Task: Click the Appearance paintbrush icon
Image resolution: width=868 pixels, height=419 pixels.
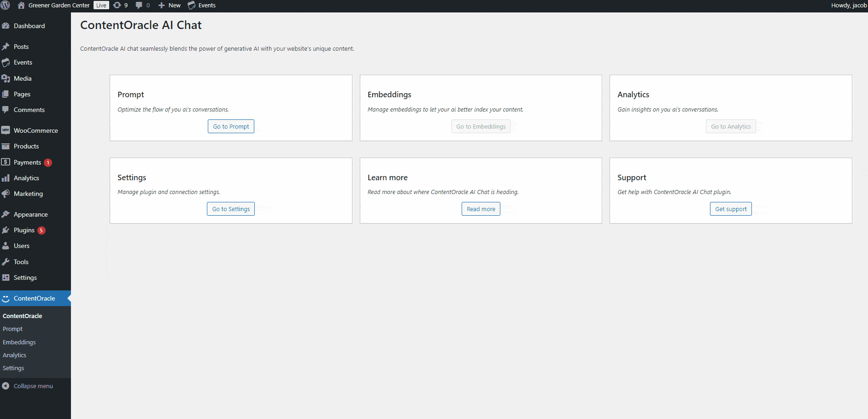Action: pyautogui.click(x=6, y=214)
